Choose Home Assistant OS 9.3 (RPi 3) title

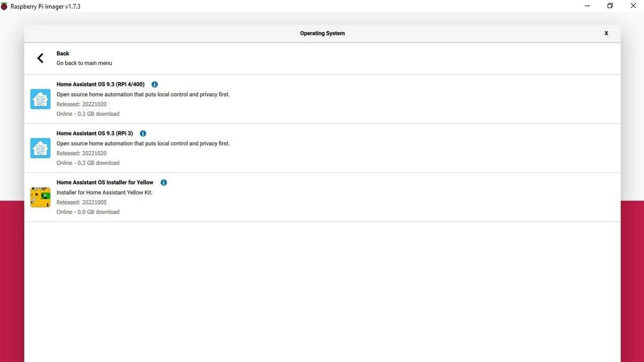pyautogui.click(x=94, y=133)
